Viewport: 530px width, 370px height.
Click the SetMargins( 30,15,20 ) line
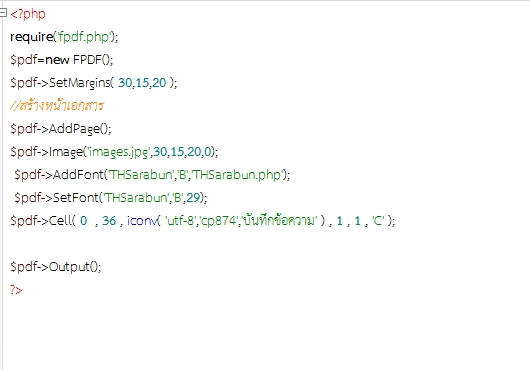(94, 83)
